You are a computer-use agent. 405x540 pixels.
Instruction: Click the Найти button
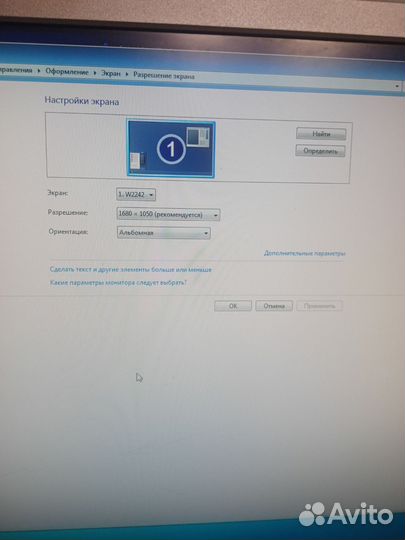pos(321,134)
